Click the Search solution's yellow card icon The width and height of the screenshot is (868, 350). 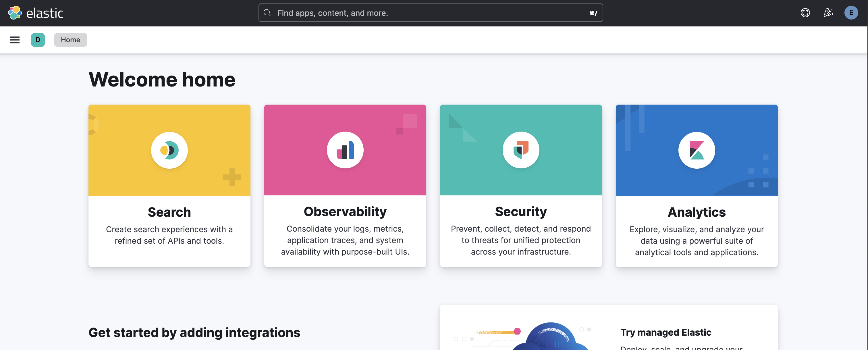coord(169,150)
